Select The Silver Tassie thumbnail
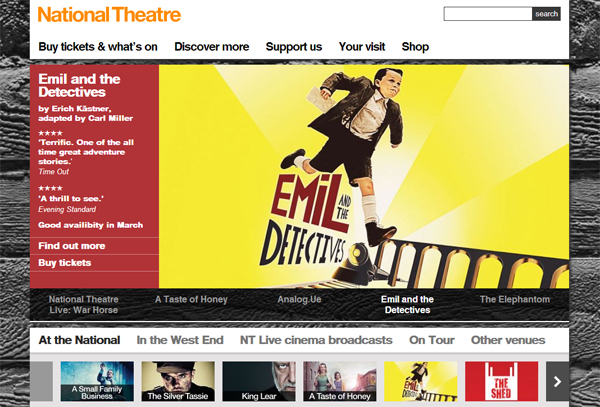 pyautogui.click(x=178, y=381)
